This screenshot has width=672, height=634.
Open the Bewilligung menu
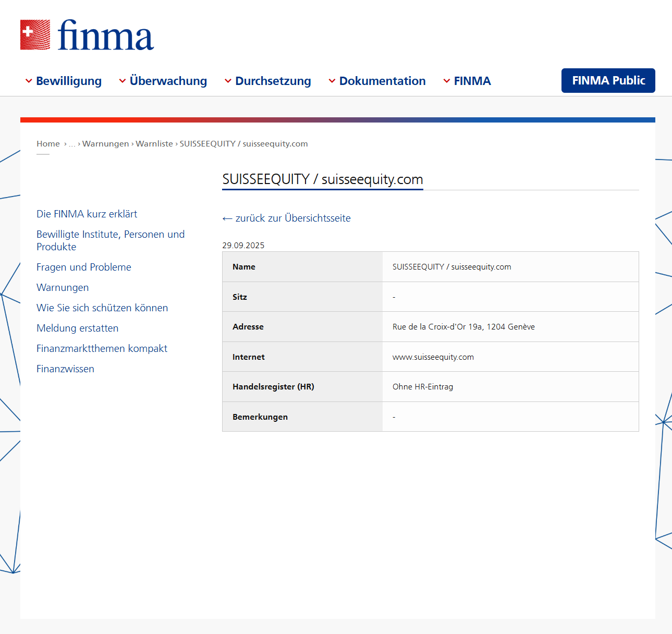(x=69, y=81)
